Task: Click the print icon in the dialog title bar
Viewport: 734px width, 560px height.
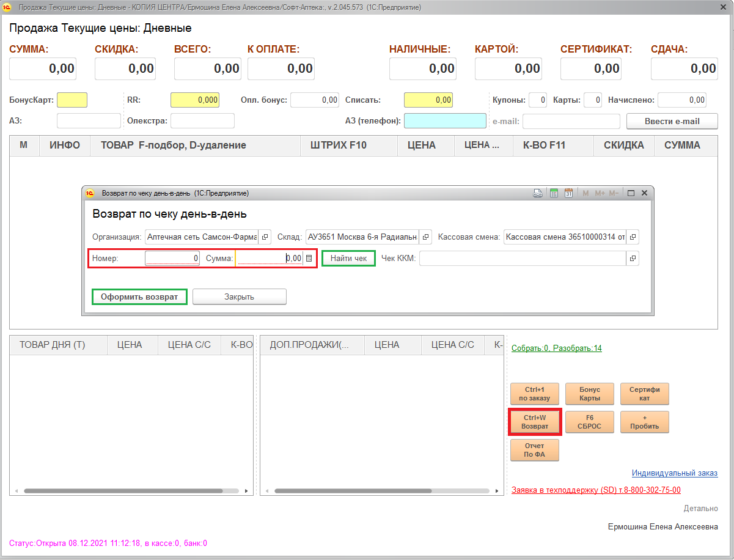Action: tap(538, 193)
